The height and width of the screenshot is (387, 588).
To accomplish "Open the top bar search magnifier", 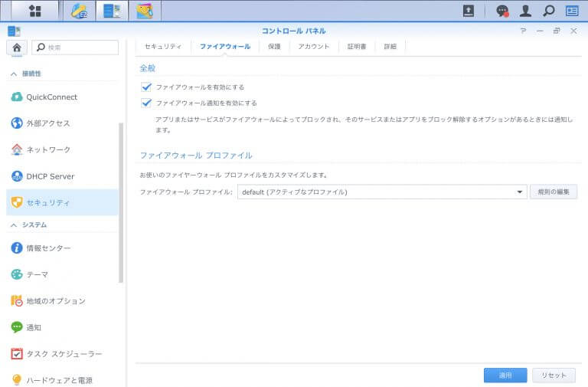I will pos(549,11).
